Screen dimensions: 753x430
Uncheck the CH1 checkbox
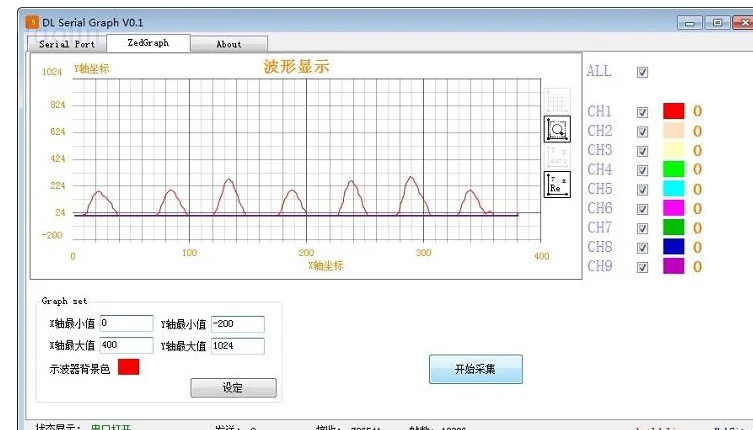[x=642, y=112]
